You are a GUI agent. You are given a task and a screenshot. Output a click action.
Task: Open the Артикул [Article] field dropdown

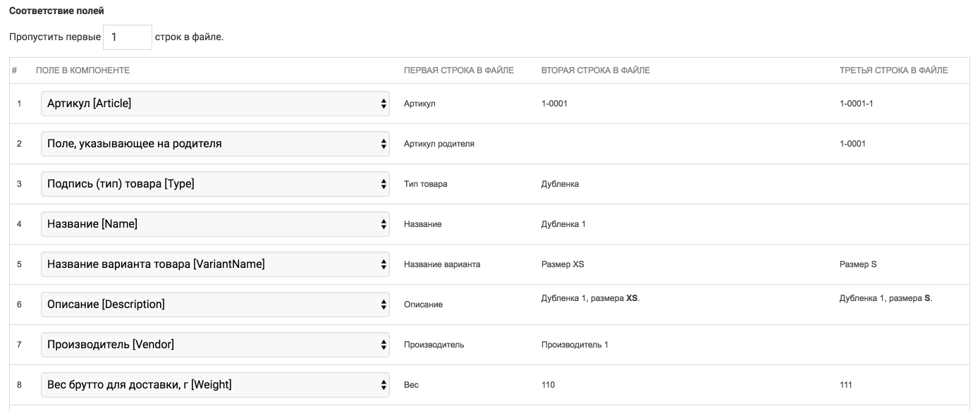coord(215,104)
